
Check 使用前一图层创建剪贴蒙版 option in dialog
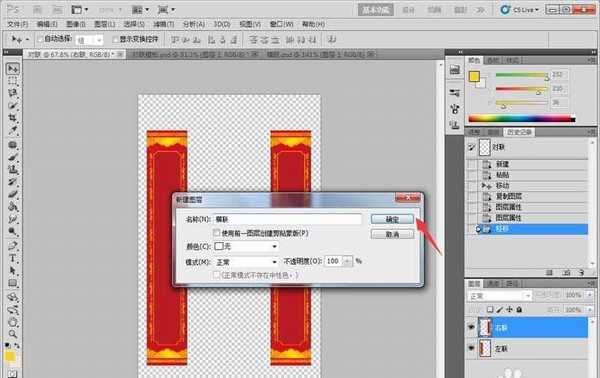pos(217,233)
